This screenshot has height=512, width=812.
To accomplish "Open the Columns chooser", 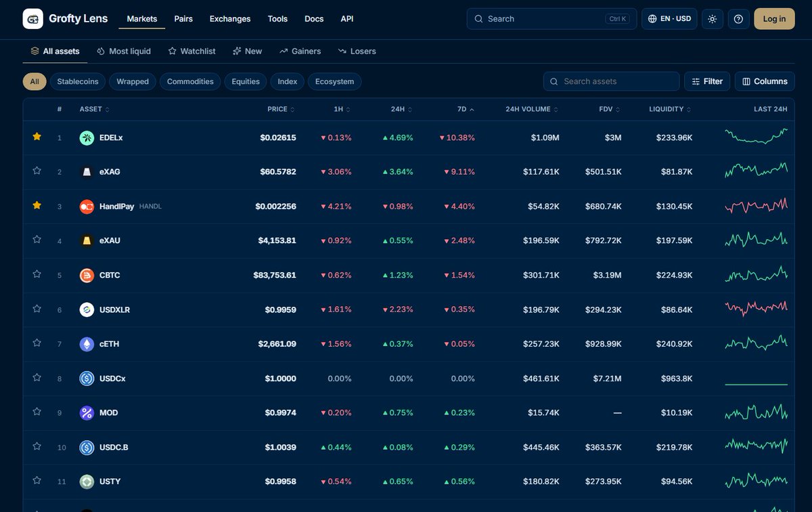I will [765, 81].
